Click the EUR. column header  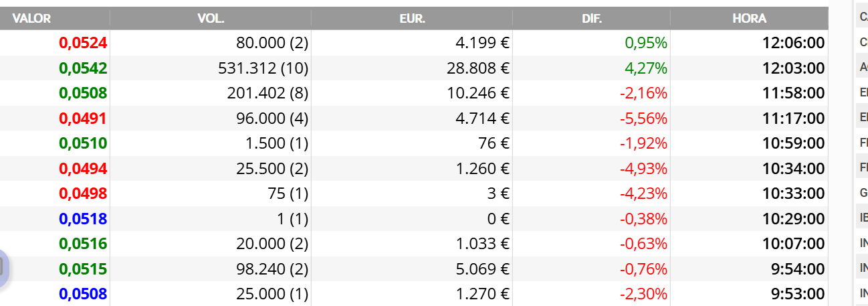click(412, 19)
